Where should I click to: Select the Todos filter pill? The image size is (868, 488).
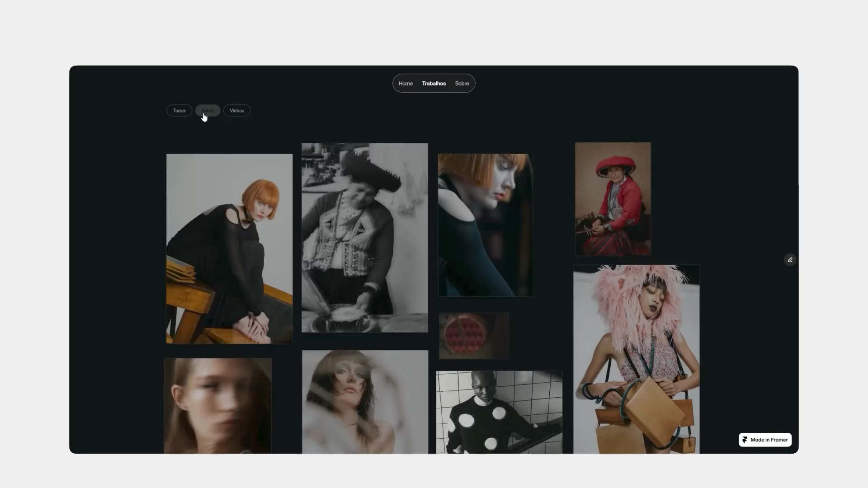179,111
